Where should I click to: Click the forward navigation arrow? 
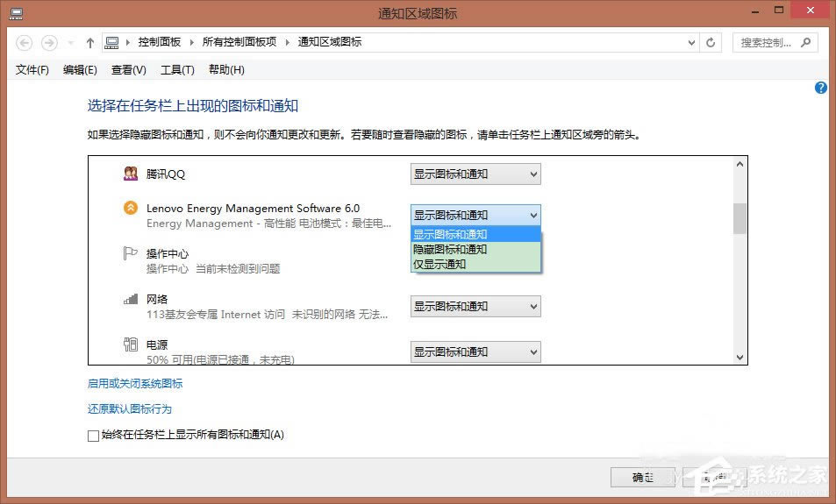50,43
